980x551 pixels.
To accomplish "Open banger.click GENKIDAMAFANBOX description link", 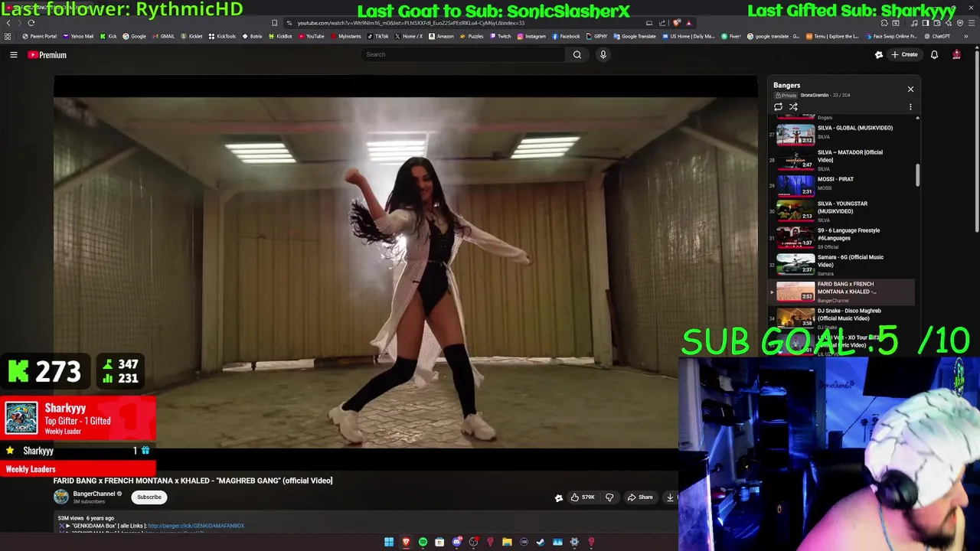I will click(x=196, y=526).
